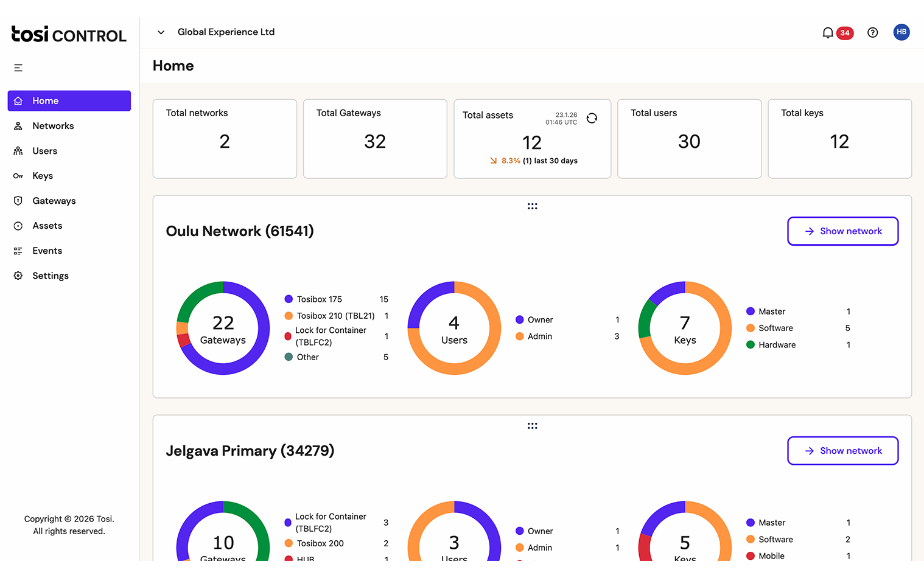924x578 pixels.
Task: Click the Total users card
Action: pos(689,139)
